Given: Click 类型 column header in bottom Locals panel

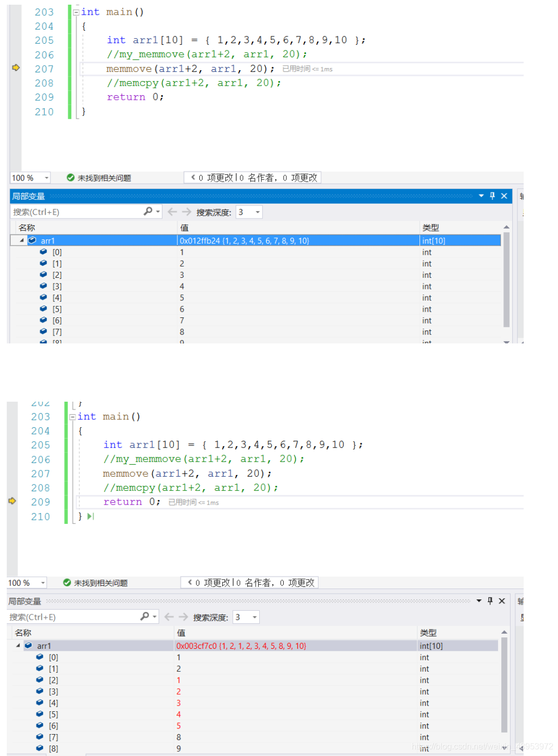Looking at the screenshot, I should click(x=428, y=633).
